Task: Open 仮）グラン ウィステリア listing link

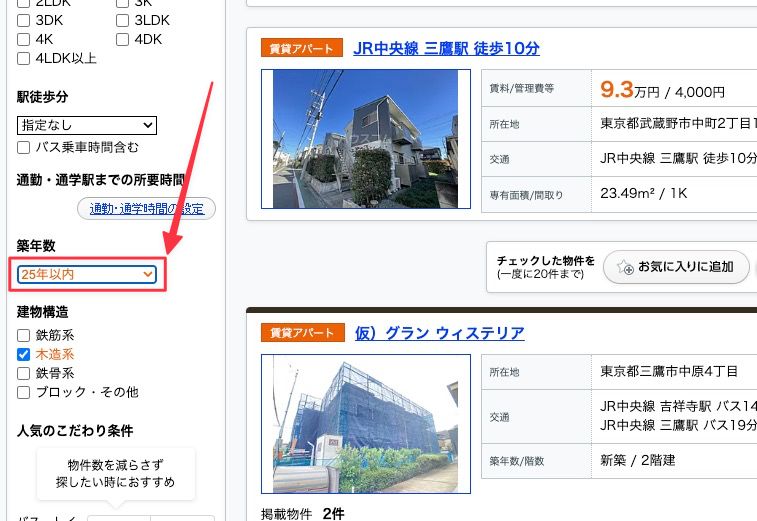Action: (439, 333)
